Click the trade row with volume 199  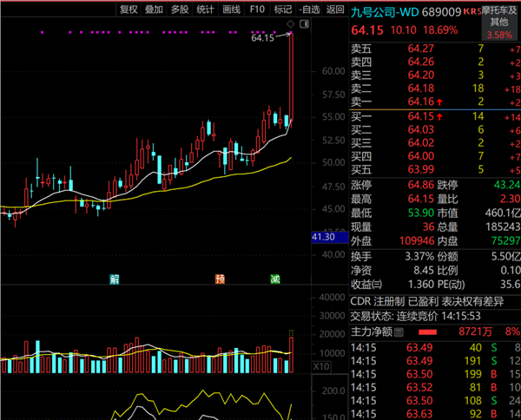pos(435,374)
